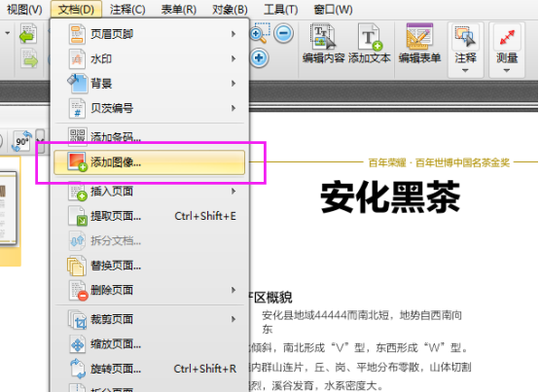Click the marquee zoom magnifier icon
539x392 pixels.
point(260,33)
